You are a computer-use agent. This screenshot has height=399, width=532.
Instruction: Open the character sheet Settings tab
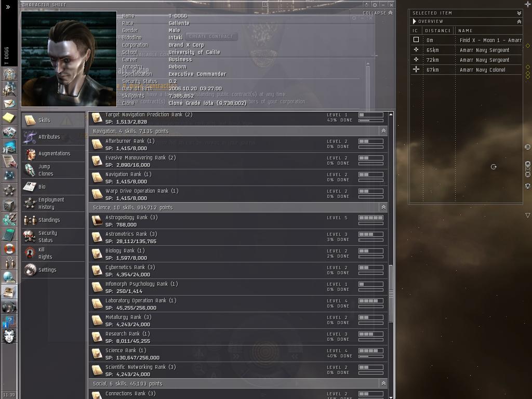tap(54, 270)
